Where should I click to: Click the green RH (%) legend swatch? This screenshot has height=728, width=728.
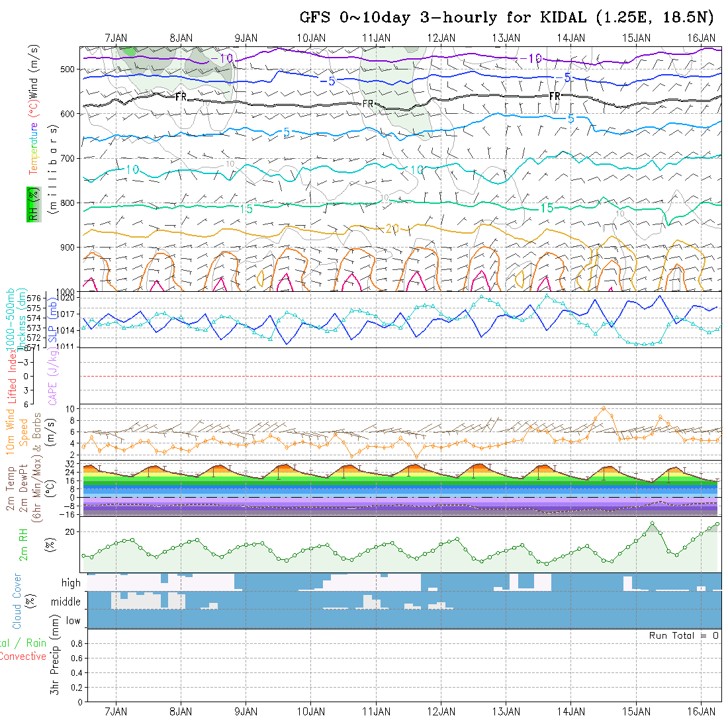(31, 204)
